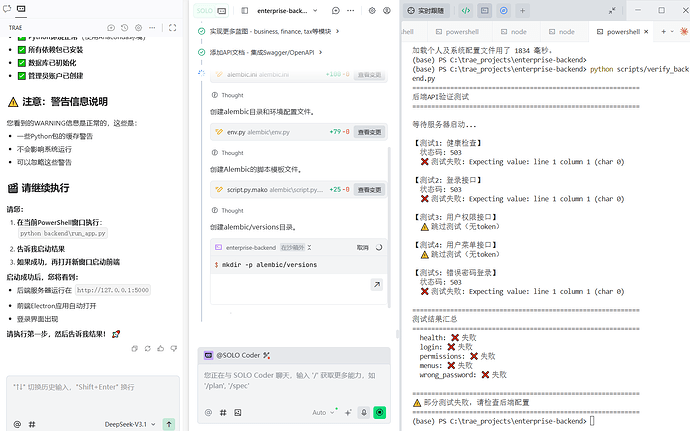Open more options ellipsis in TRAE panel
The height and width of the screenshot is (431, 690).
tap(152, 28)
